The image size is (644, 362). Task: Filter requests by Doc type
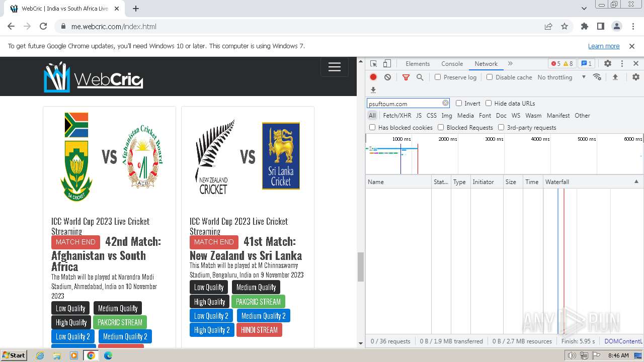coord(501,115)
